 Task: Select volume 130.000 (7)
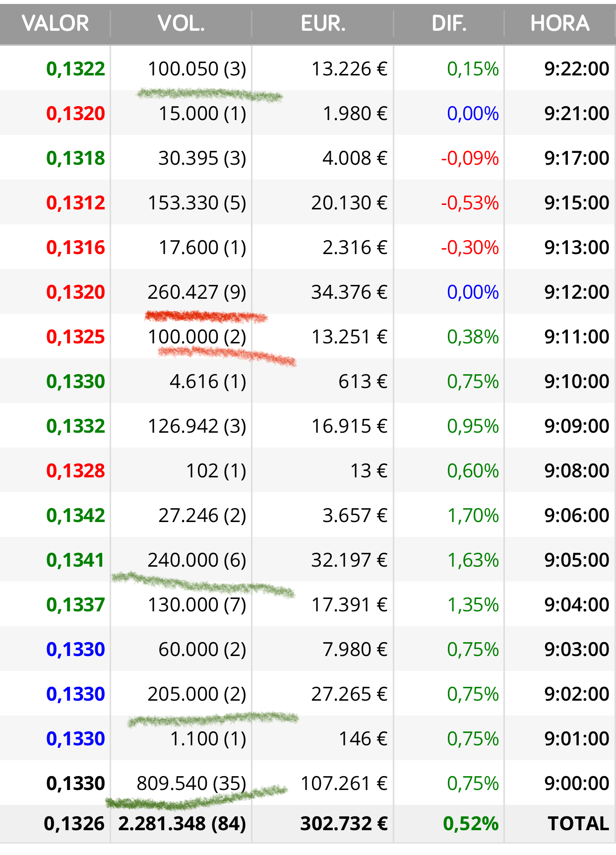(197, 605)
